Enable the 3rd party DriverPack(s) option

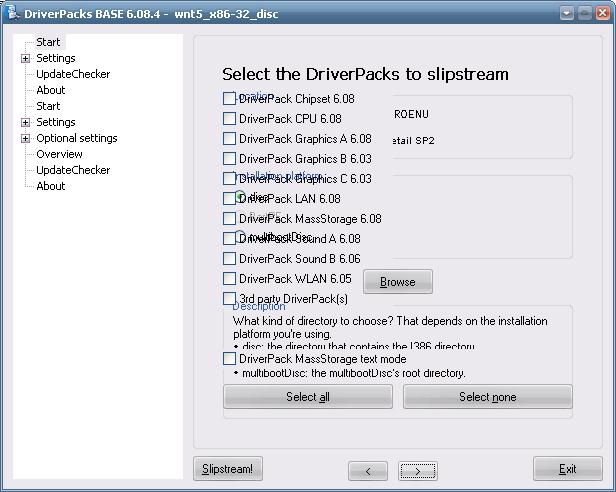(230, 299)
